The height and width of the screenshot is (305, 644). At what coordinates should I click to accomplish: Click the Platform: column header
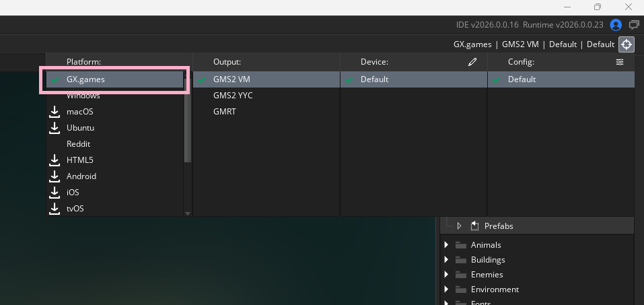[84, 62]
